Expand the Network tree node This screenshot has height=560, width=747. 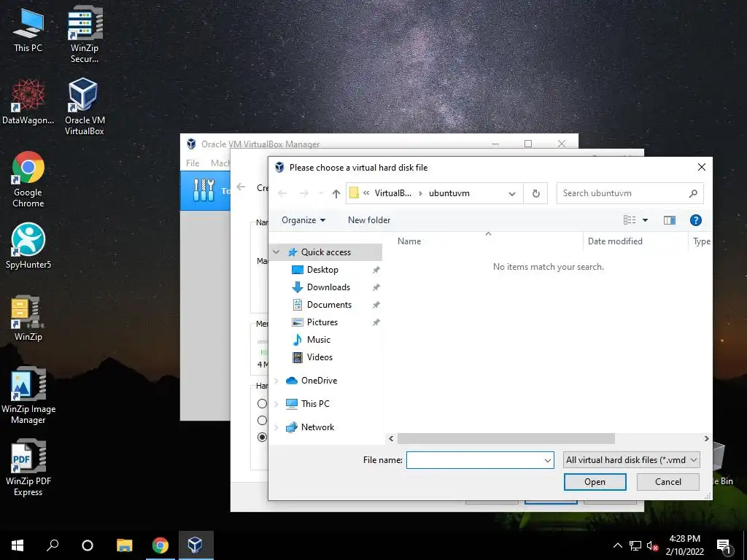click(x=276, y=427)
